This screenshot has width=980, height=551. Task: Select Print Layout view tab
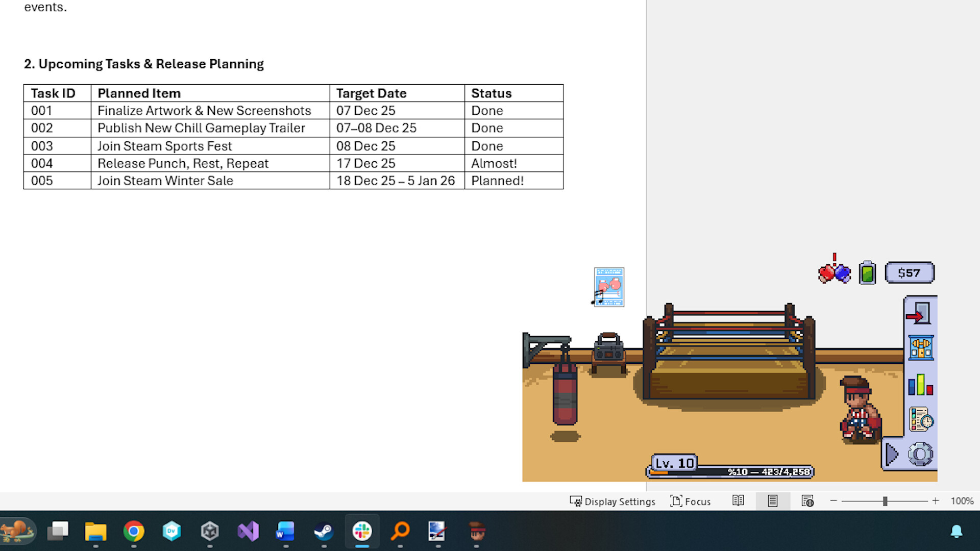coord(772,501)
